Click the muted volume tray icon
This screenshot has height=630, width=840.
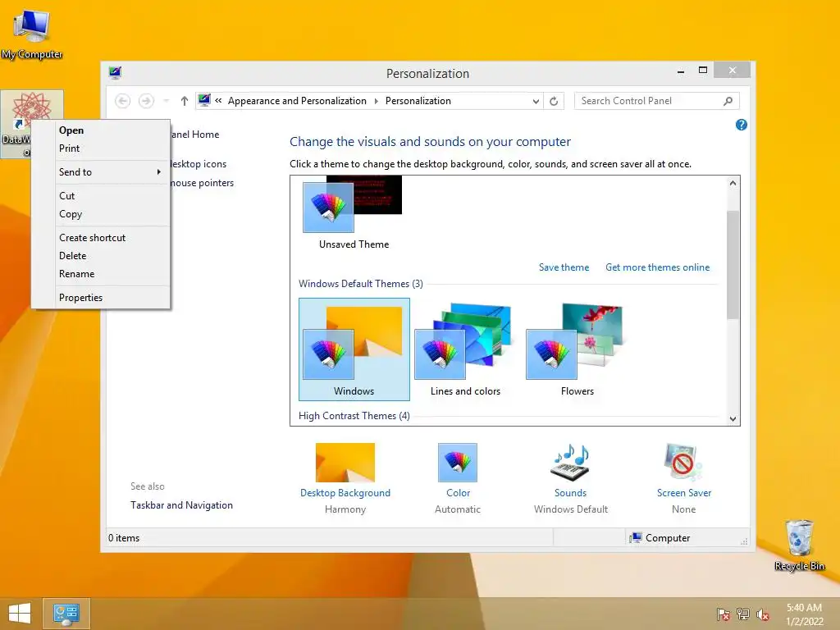coord(763,614)
